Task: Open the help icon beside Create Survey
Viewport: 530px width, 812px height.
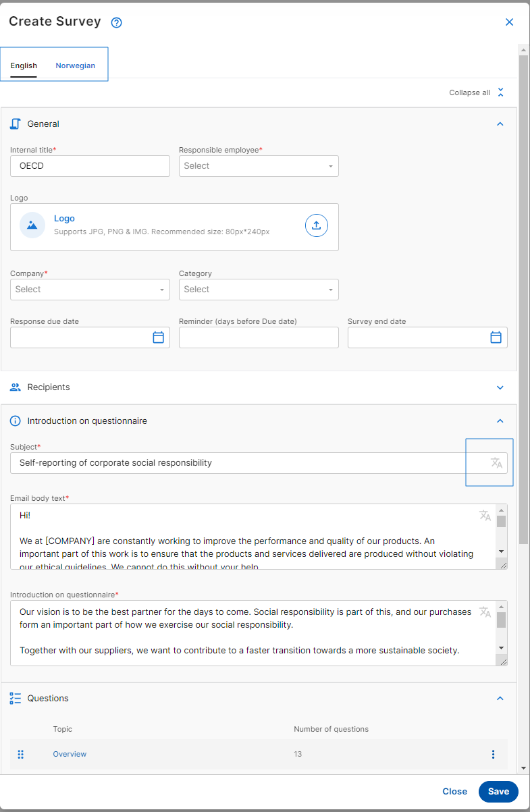Action: [x=117, y=22]
